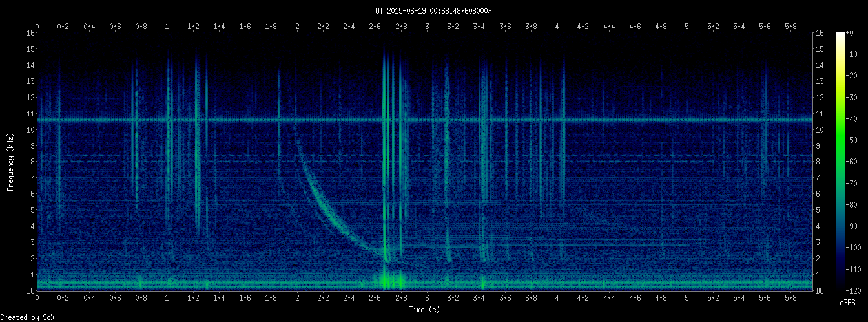Image resolution: width=868 pixels, height=322 pixels.
Task: Click "4" on the lower time axis
Action: 557,298
